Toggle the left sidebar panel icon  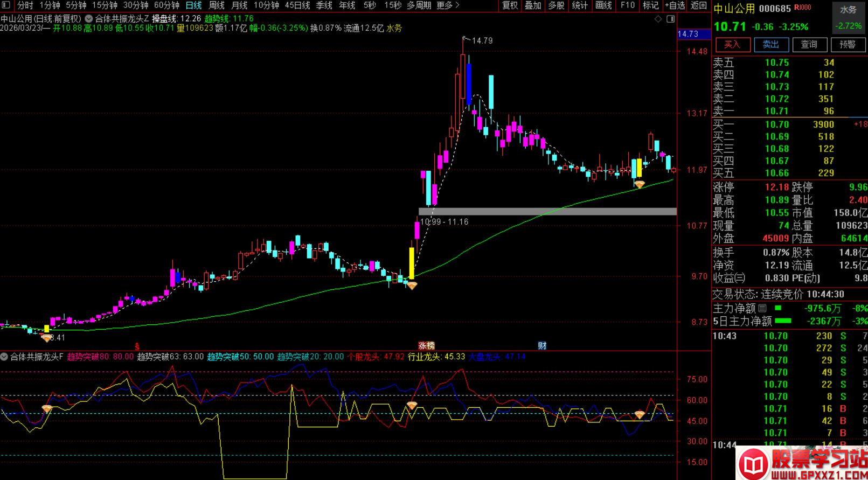pyautogui.click(x=6, y=5)
